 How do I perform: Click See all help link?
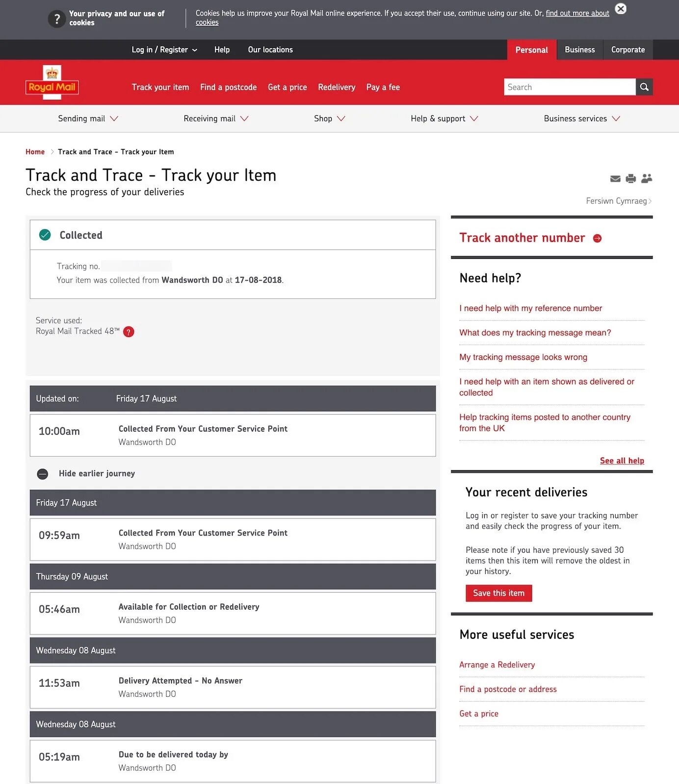(622, 461)
